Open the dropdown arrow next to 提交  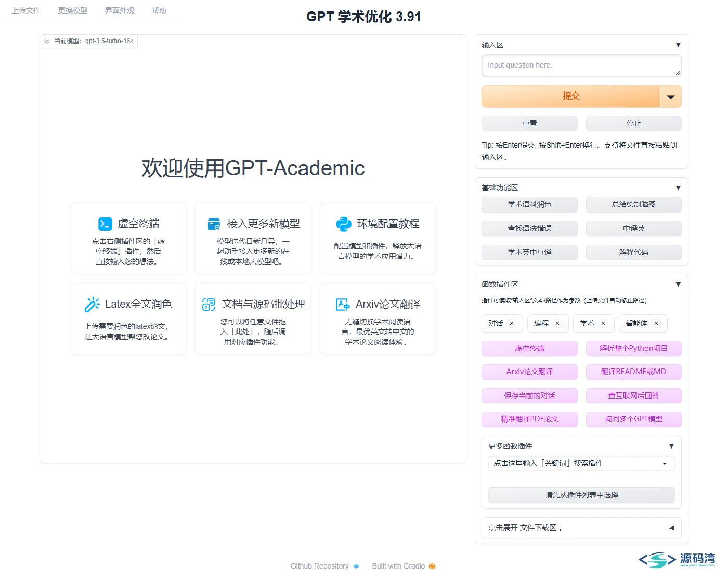pyautogui.click(x=671, y=97)
